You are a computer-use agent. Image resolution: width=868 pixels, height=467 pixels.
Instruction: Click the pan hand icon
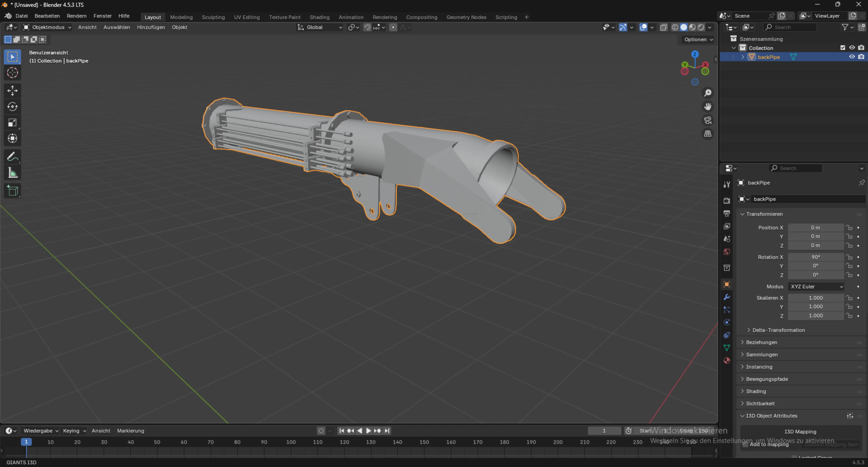tap(708, 106)
